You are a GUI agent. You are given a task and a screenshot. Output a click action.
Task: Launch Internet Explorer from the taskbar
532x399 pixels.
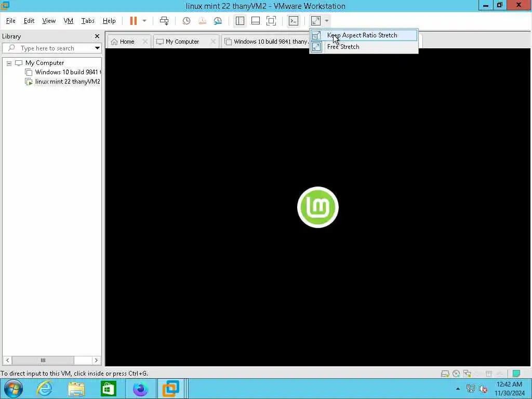click(x=45, y=389)
